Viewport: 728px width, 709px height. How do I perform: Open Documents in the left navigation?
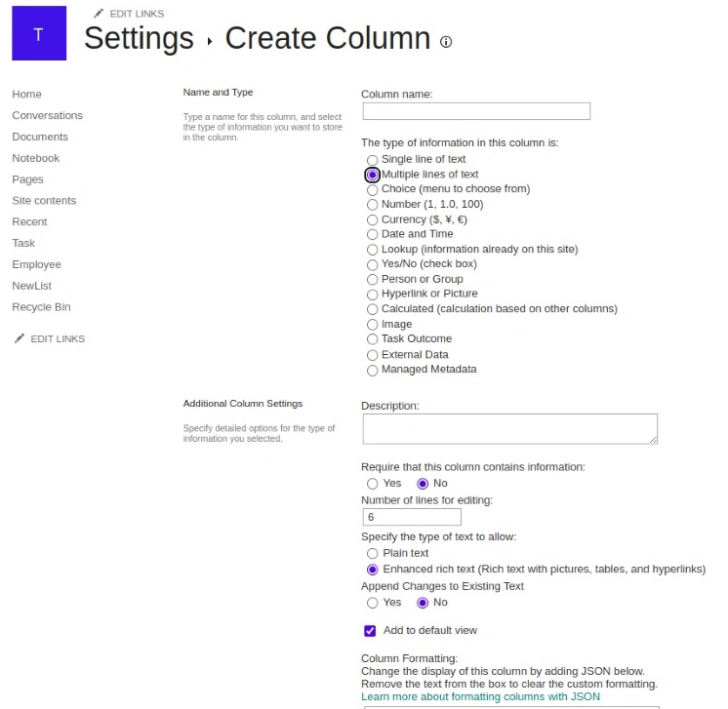(x=40, y=137)
